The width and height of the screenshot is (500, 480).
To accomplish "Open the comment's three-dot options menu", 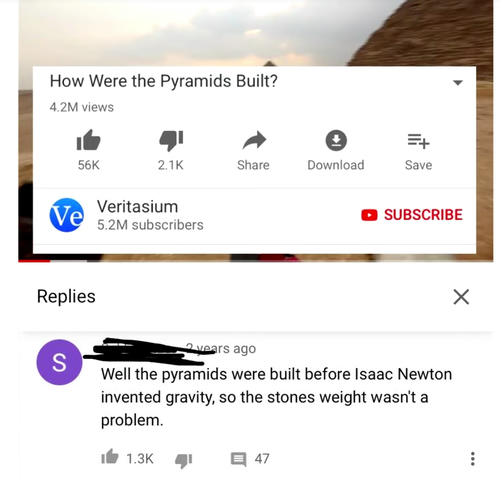I will click(472, 459).
